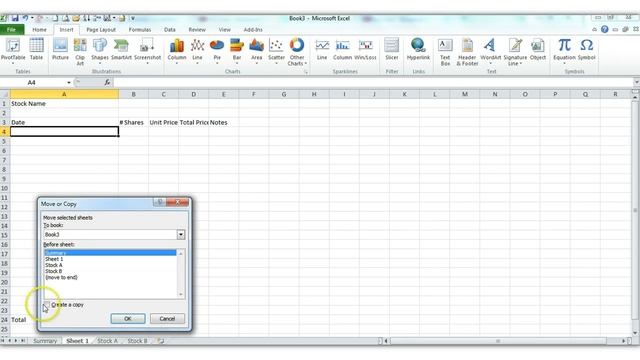
Task: Expand the formula bar
Action: (636, 82)
